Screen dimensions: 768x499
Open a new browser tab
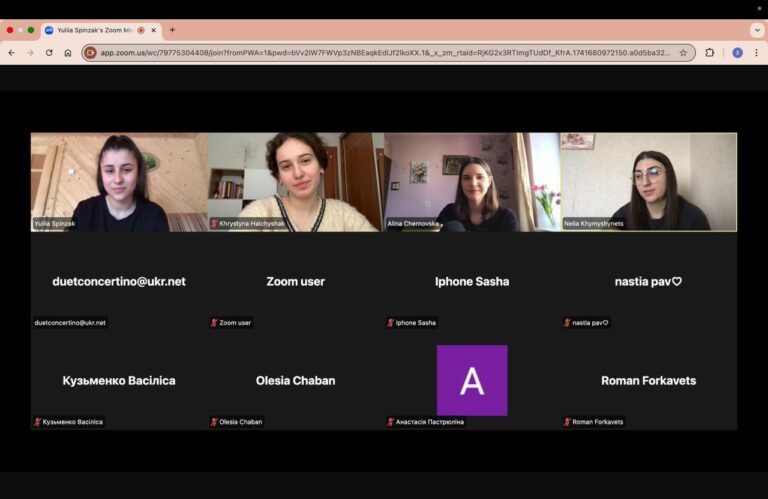pyautogui.click(x=172, y=30)
